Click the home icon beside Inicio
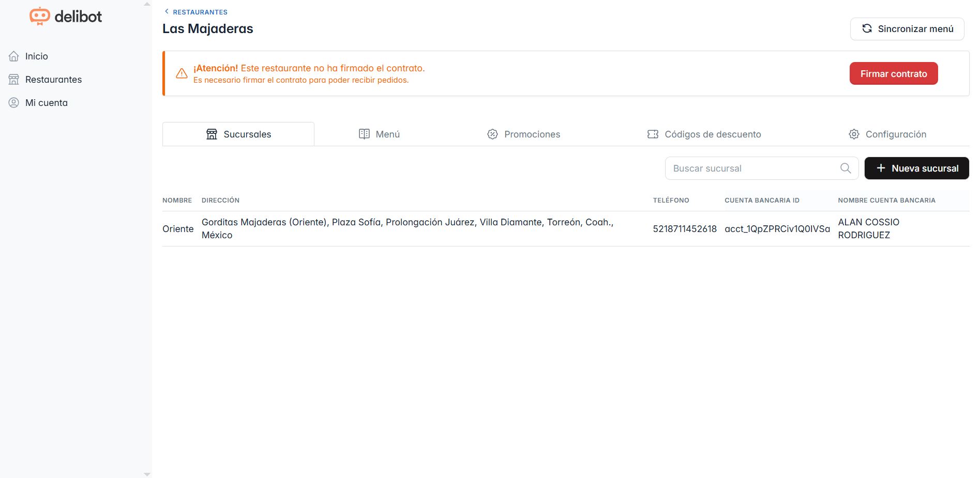This screenshot has width=980, height=478. pyautogui.click(x=14, y=56)
